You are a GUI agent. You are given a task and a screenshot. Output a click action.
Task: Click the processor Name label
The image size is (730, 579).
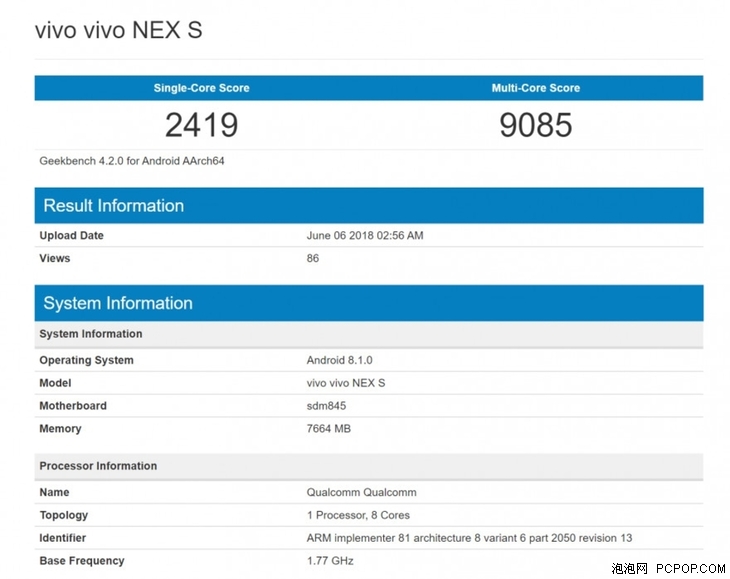[x=54, y=492]
